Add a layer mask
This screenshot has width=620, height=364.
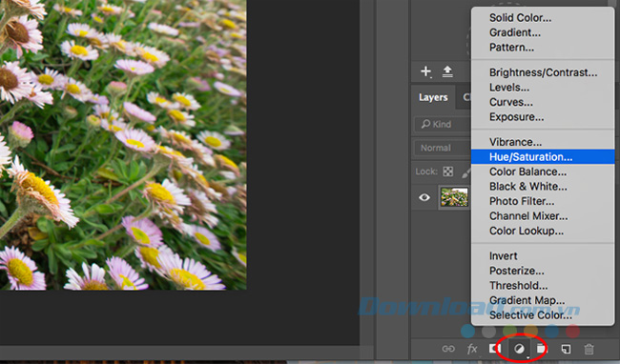point(495,348)
